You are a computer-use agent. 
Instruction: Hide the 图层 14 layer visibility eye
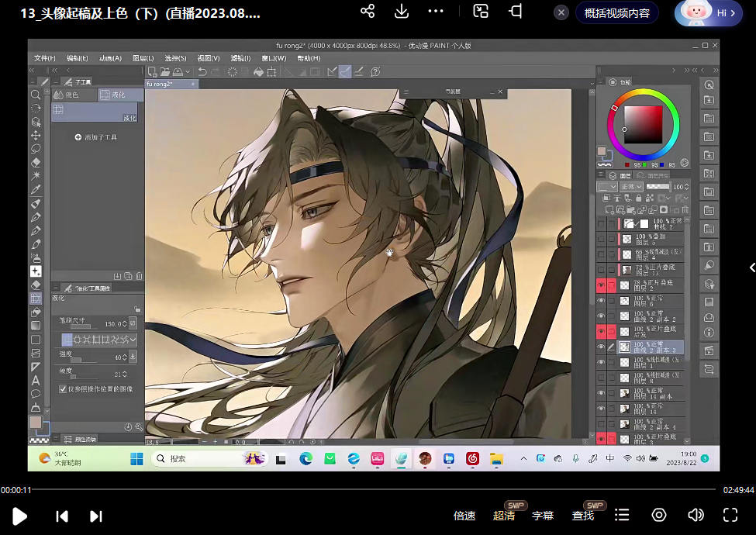tap(601, 408)
